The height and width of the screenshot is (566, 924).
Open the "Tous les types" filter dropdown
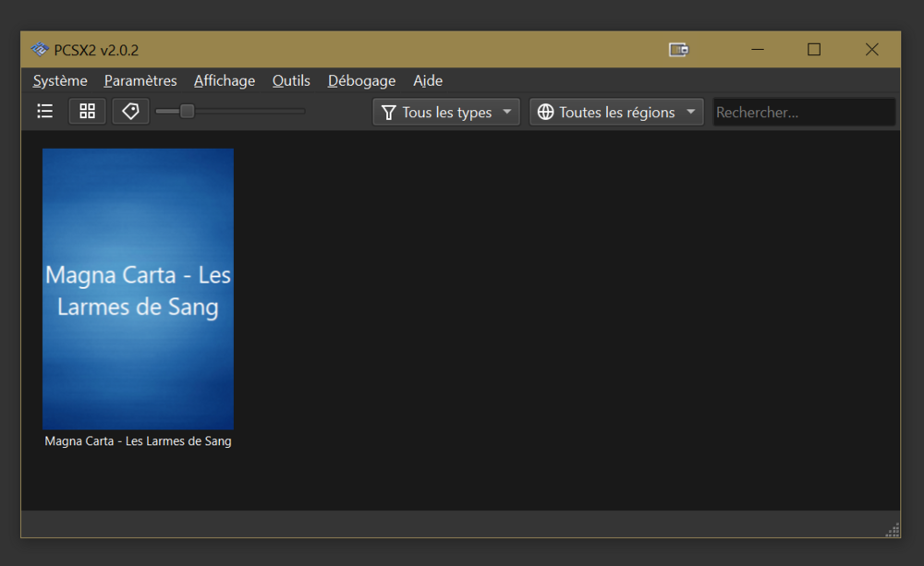click(446, 113)
